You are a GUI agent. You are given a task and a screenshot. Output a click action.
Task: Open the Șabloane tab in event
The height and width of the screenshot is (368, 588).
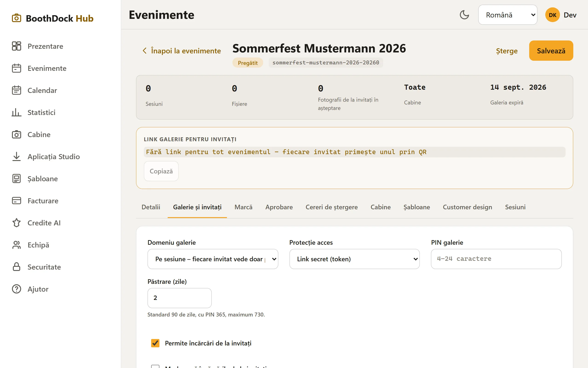click(x=417, y=207)
